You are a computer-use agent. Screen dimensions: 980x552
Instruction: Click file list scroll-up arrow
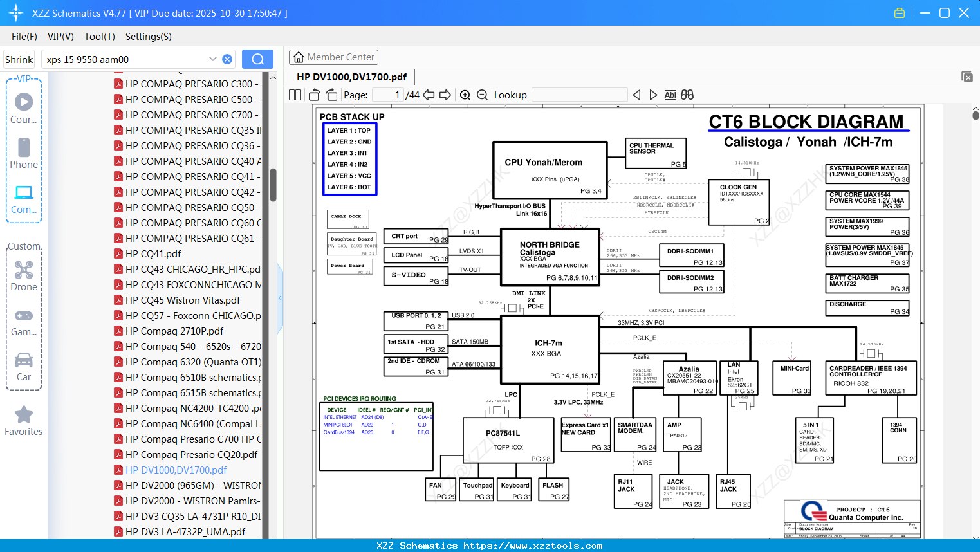point(273,77)
